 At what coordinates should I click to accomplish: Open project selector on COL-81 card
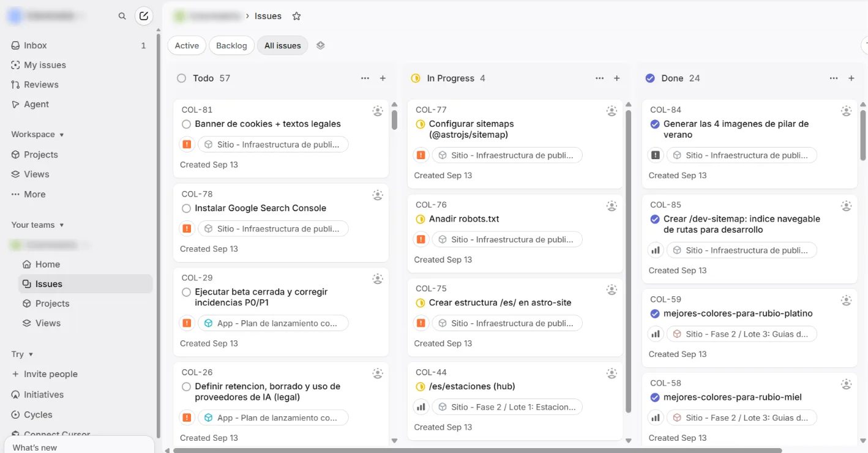(273, 144)
